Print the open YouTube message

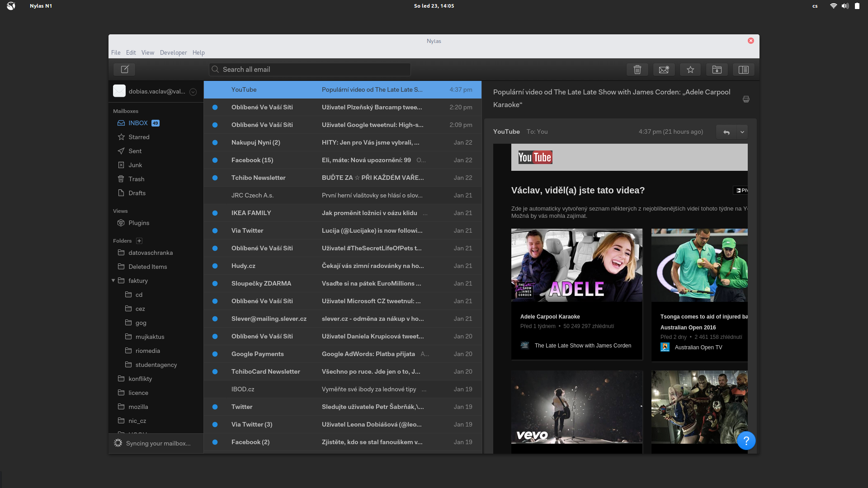coord(746,99)
